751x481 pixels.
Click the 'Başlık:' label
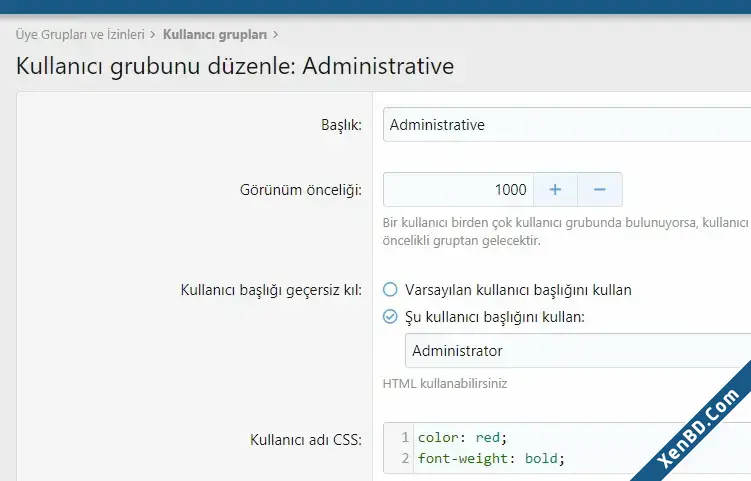coord(341,125)
